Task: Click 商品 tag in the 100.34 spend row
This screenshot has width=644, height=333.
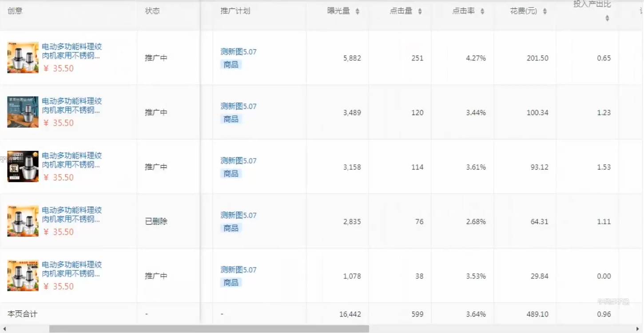Action: pos(231,119)
